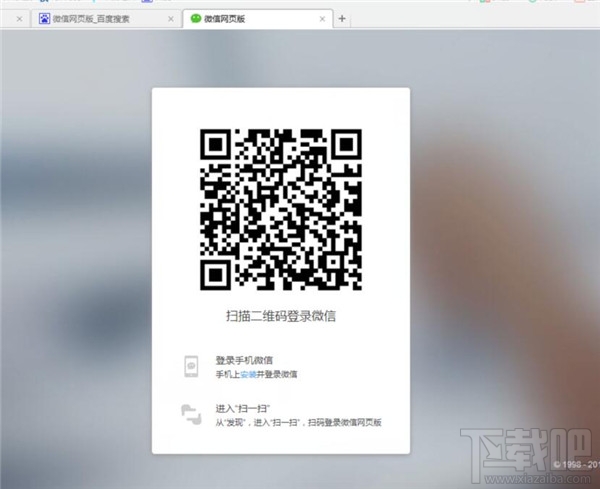Click the 安装 install link
Viewport: 600px width, 489px height.
click(x=248, y=374)
